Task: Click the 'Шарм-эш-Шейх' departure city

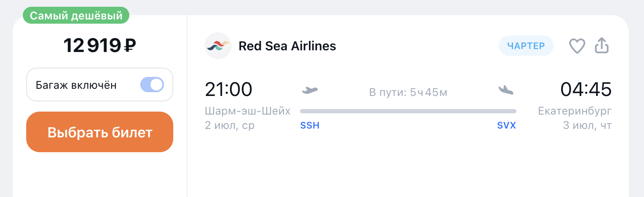Action: [x=248, y=111]
